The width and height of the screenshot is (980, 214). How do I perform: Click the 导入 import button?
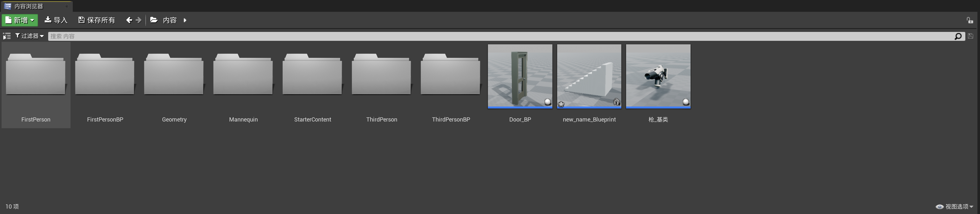tap(56, 20)
